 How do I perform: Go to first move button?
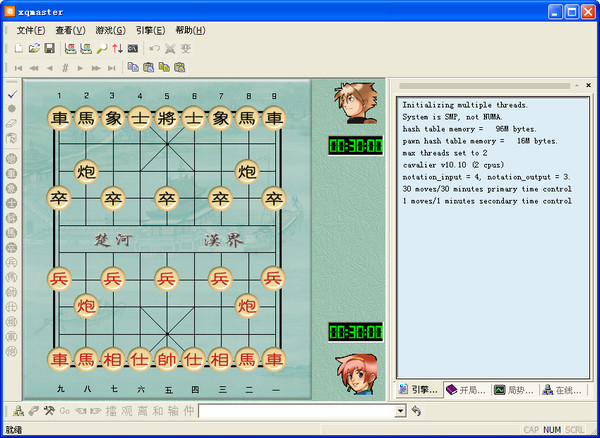18,68
